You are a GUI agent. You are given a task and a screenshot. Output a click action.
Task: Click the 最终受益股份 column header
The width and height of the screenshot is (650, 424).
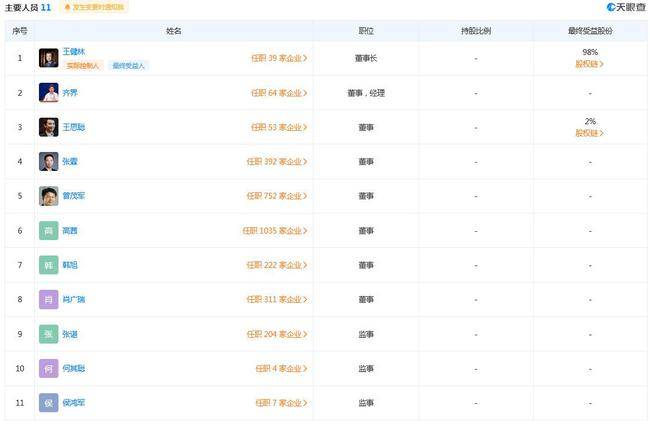589,31
